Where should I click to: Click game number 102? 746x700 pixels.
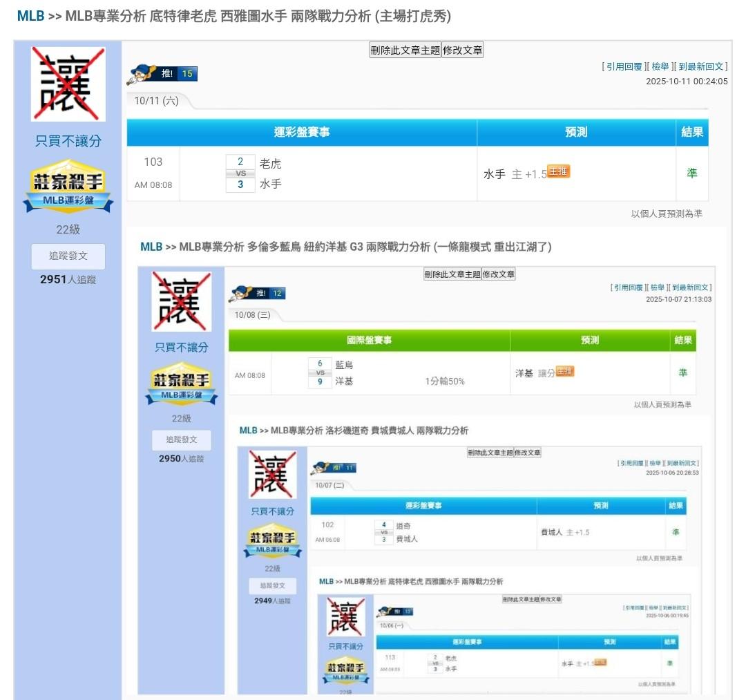[328, 525]
